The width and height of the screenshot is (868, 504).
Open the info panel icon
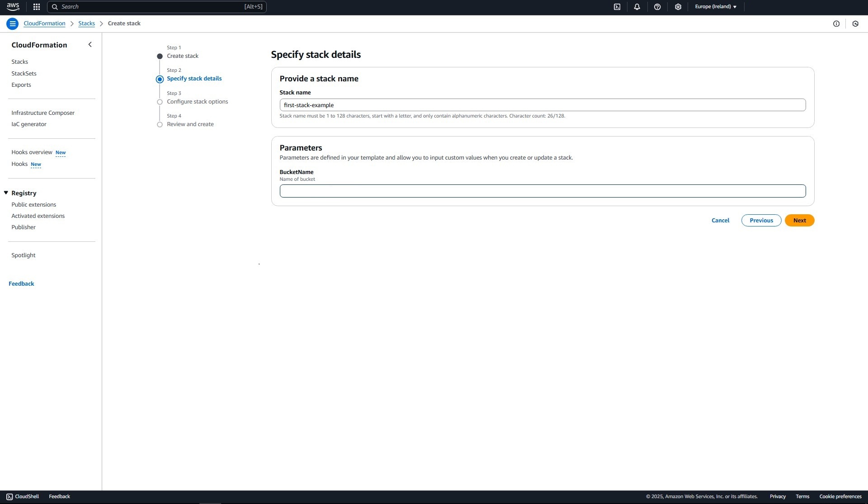[836, 24]
